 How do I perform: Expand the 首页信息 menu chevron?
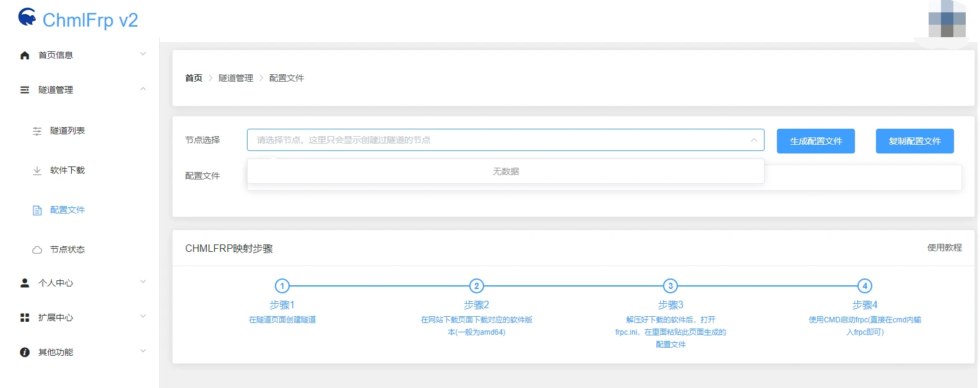143,54
